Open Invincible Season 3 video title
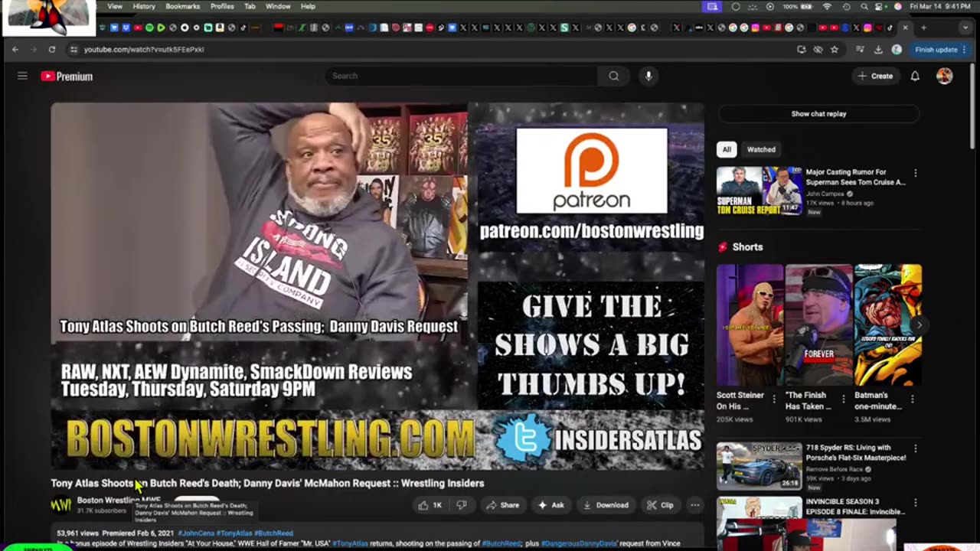This screenshot has width=980, height=551. click(855, 507)
